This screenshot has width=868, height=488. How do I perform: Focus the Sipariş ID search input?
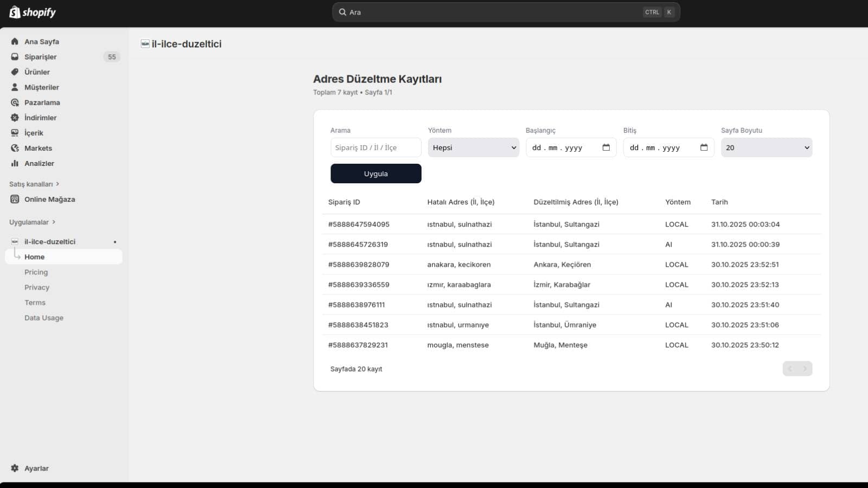click(376, 147)
